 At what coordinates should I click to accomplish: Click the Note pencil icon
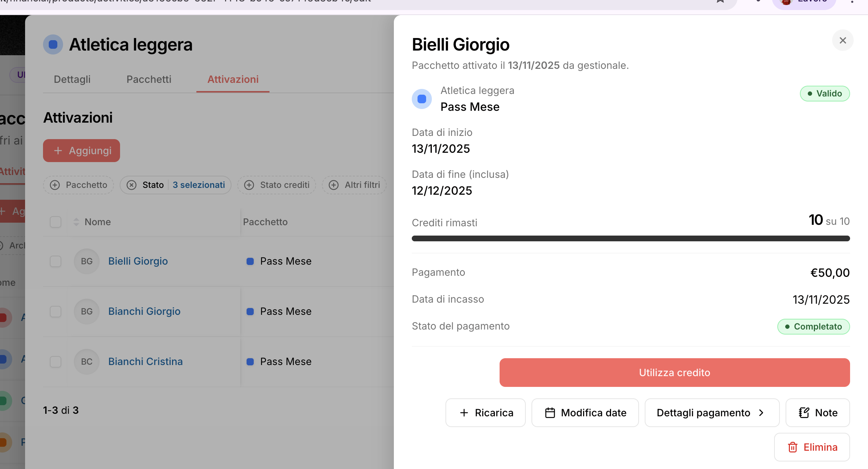(x=804, y=413)
